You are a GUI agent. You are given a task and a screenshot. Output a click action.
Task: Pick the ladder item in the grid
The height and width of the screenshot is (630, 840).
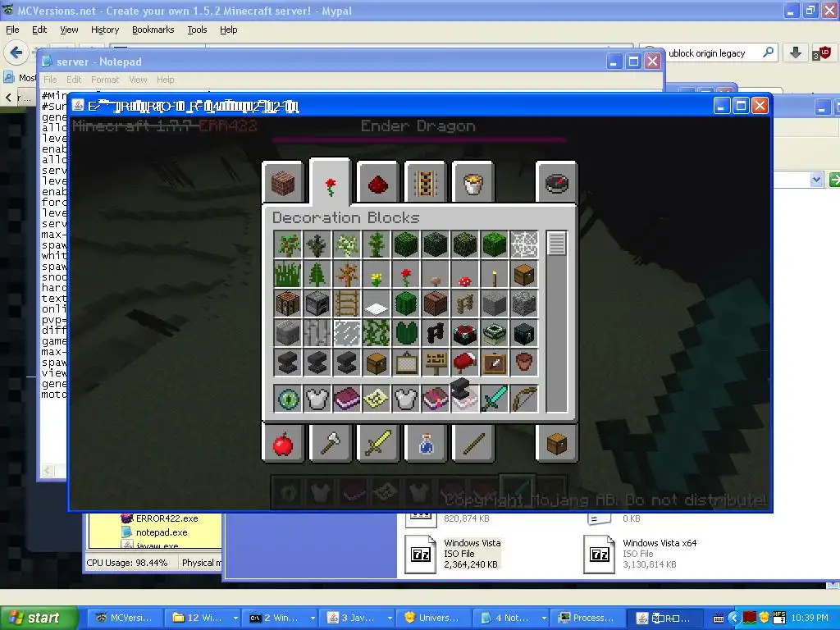tap(347, 304)
